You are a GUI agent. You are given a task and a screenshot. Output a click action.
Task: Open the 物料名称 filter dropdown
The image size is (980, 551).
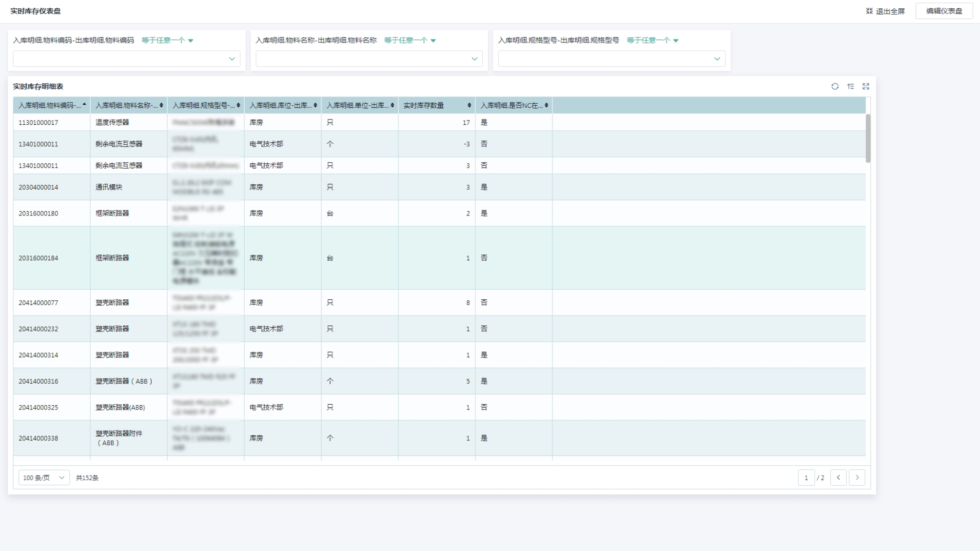[369, 59]
